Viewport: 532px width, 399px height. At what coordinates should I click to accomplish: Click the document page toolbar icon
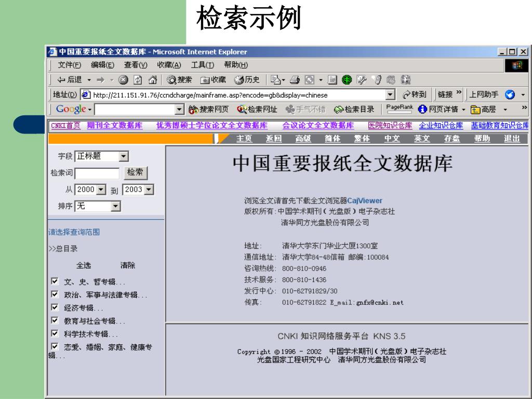(332, 79)
